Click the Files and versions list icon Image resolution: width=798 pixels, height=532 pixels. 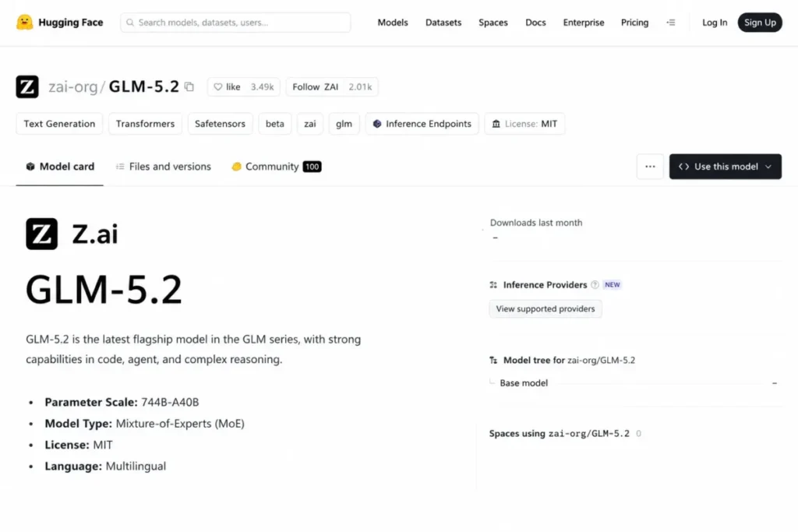point(120,167)
